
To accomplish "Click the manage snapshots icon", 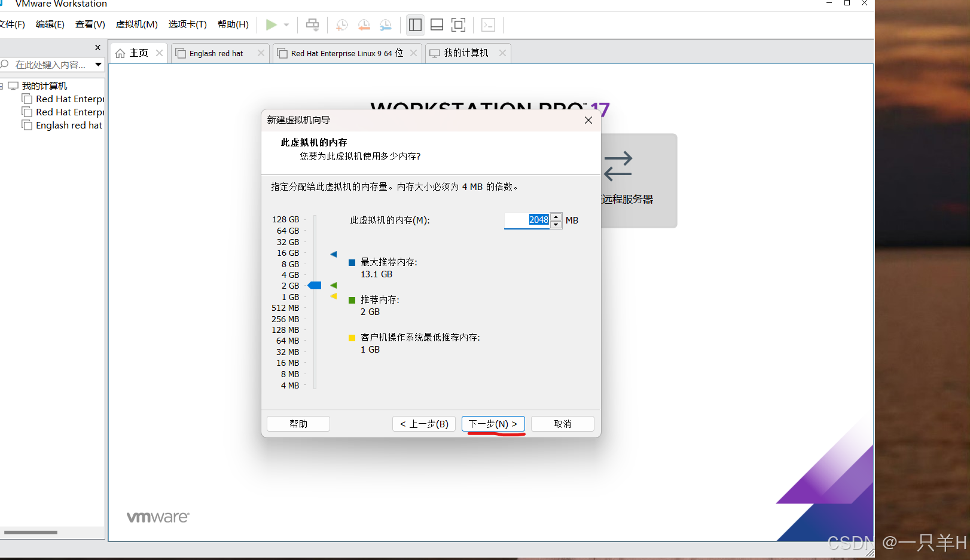I will pyautogui.click(x=386, y=25).
